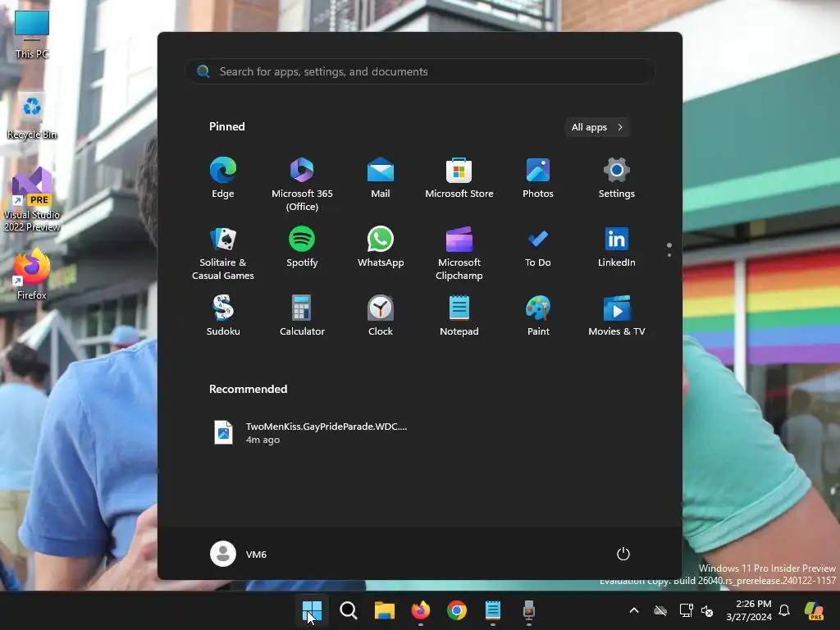Open LinkedIn
The height and width of the screenshot is (630, 840).
tap(617, 248)
